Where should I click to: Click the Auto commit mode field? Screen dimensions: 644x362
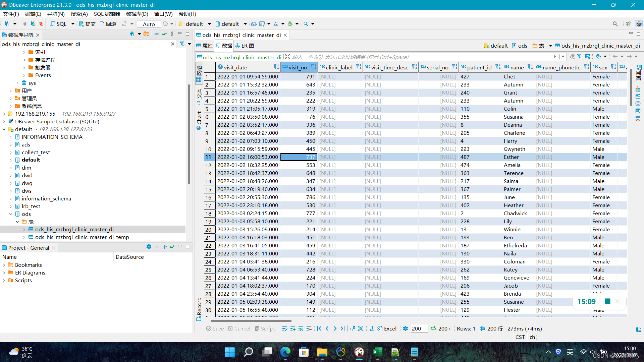tap(149, 24)
